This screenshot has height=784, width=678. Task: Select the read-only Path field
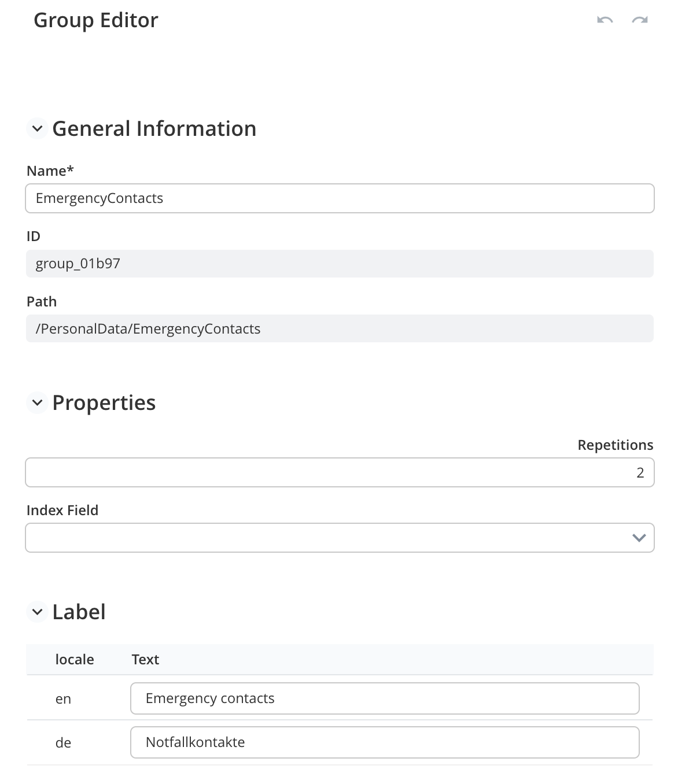point(340,328)
